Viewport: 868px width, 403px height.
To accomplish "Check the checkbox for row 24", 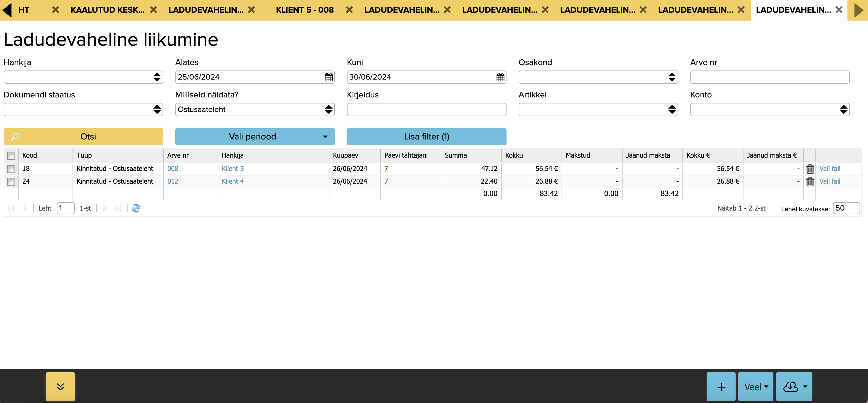I will pyautogui.click(x=11, y=182).
